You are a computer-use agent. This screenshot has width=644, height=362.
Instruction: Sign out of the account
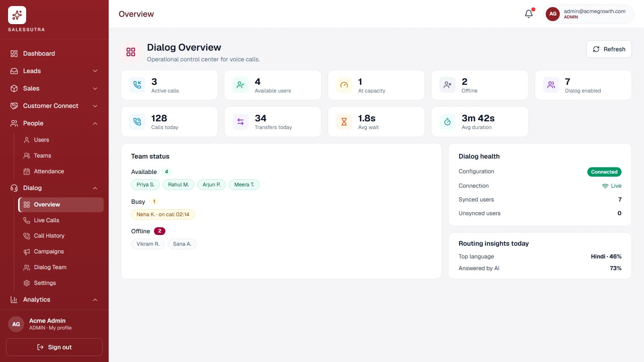pos(54,347)
